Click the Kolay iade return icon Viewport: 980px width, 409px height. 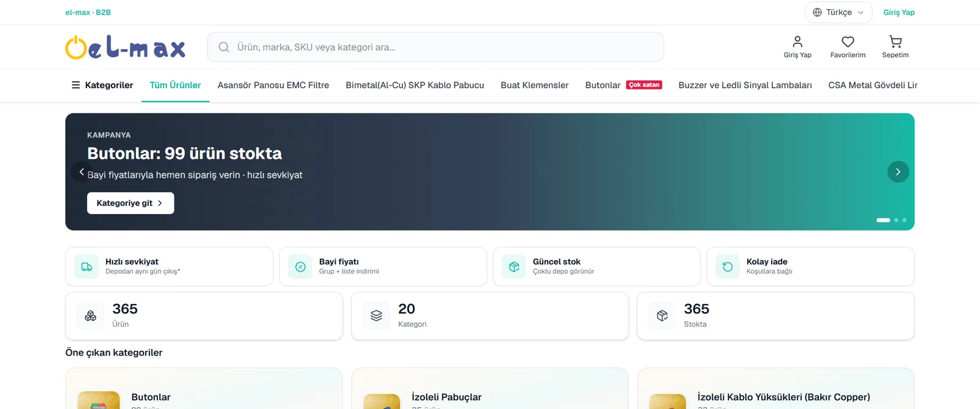[x=728, y=267]
